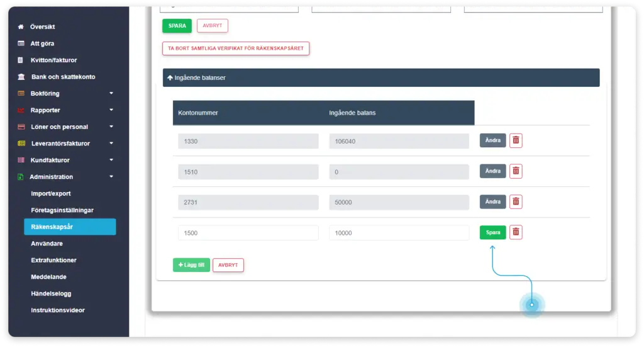
Task: Click the Administration icon
Action: tap(21, 177)
